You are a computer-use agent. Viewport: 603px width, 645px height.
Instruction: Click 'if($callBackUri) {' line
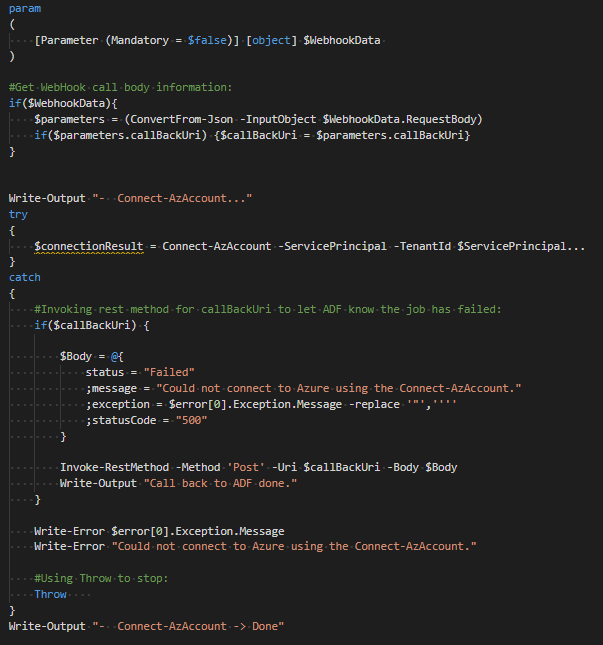point(92,325)
